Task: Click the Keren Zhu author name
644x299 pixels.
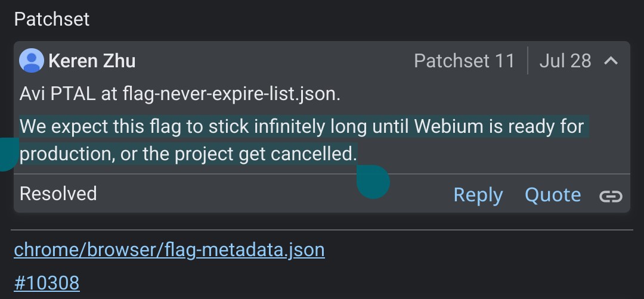Action: point(92,61)
